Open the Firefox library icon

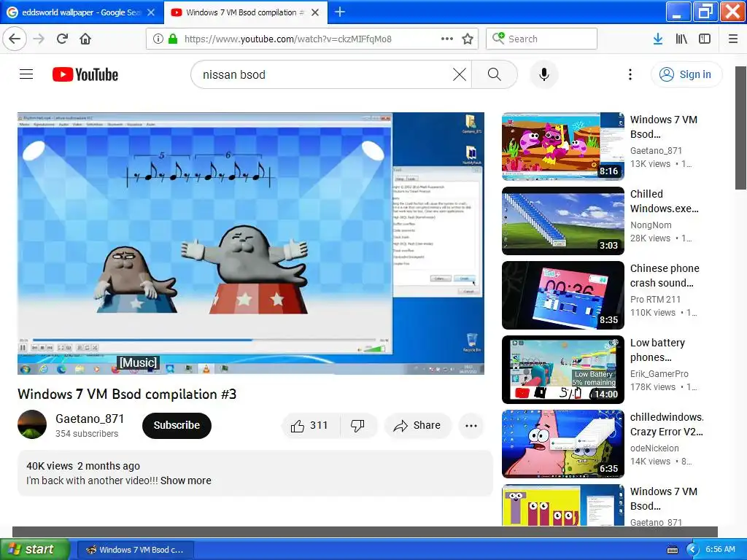[681, 39]
